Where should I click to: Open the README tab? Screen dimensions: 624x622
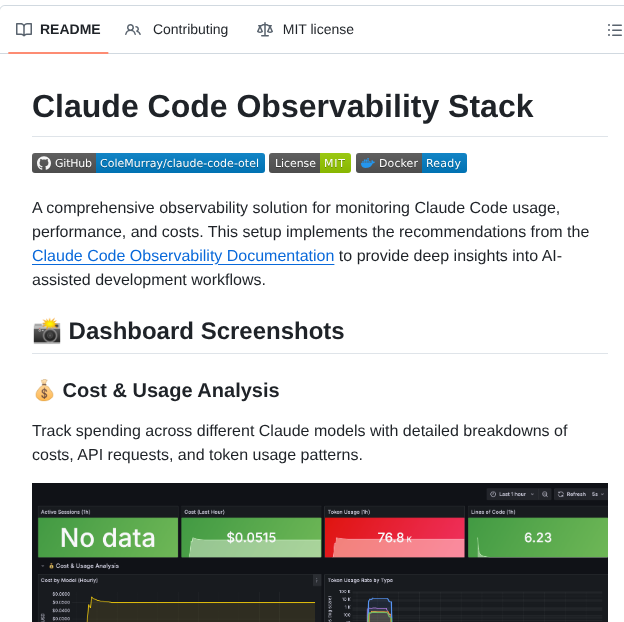click(x=58, y=29)
